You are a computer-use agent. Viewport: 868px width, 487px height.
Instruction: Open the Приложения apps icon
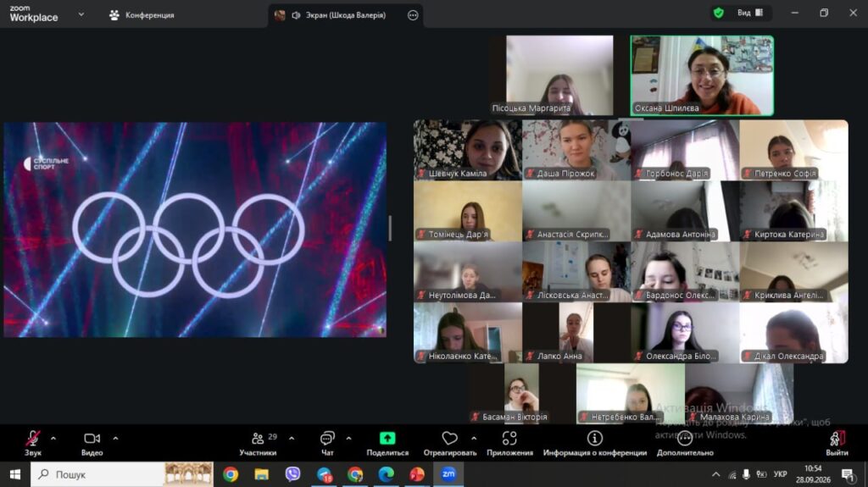click(509, 439)
